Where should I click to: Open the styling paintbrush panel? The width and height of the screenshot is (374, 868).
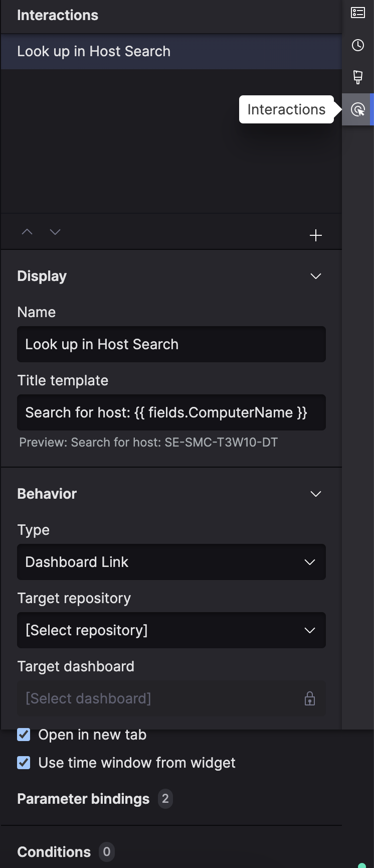[x=358, y=77]
